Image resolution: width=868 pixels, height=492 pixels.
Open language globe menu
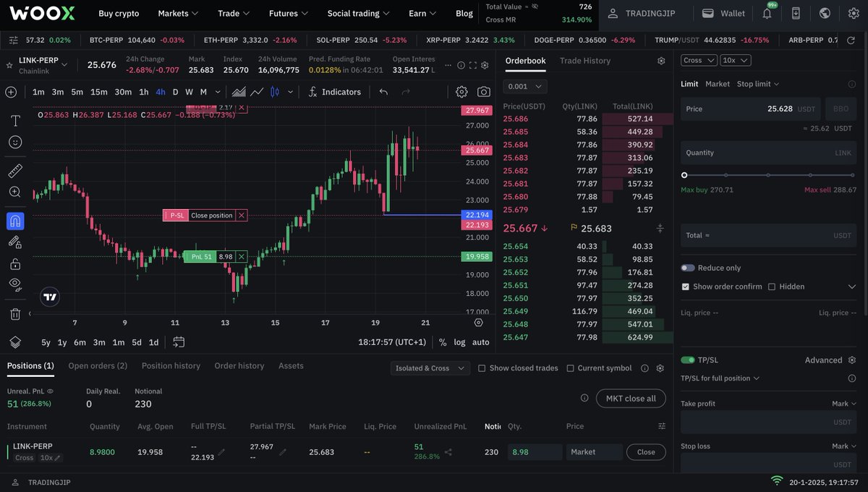(x=825, y=13)
